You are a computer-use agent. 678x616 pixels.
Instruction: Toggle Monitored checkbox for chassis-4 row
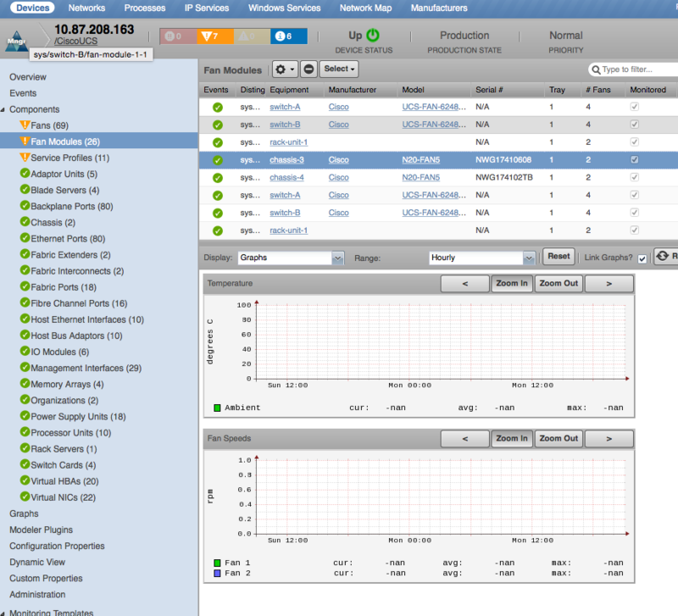(634, 177)
